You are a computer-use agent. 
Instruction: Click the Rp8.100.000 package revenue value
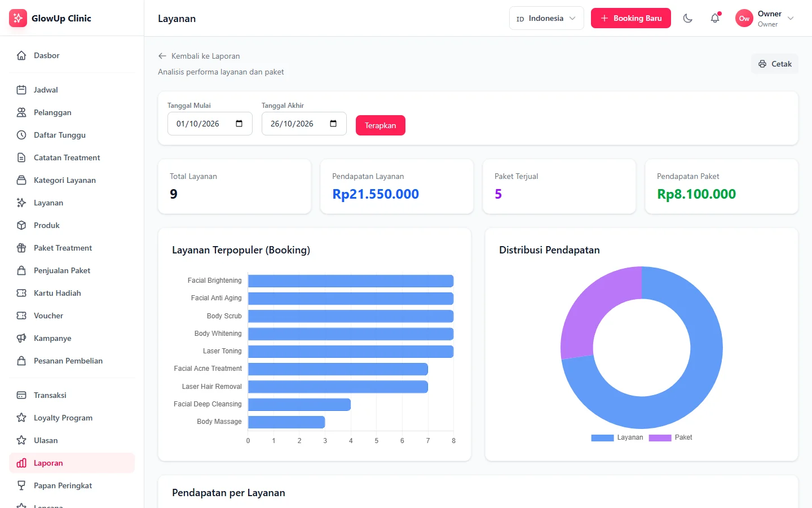696,194
